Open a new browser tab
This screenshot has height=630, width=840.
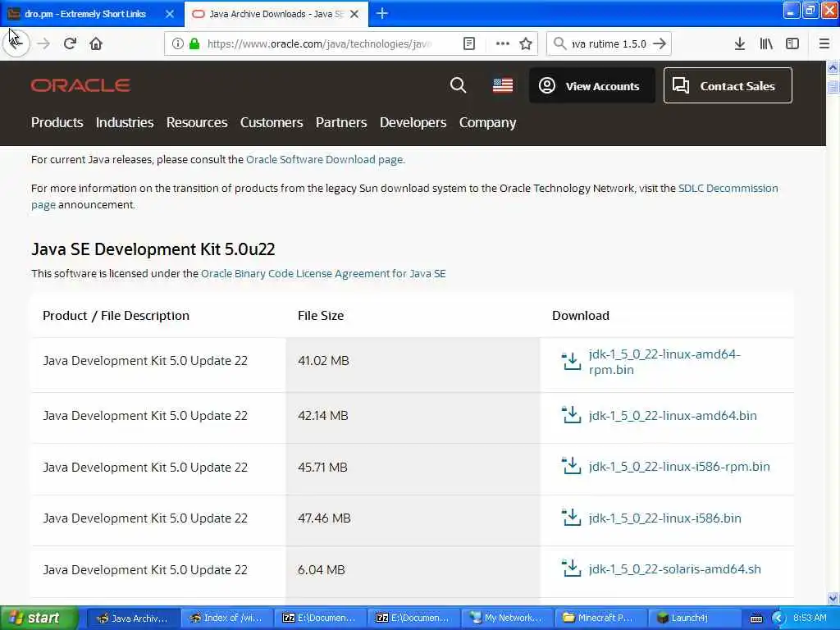click(382, 13)
